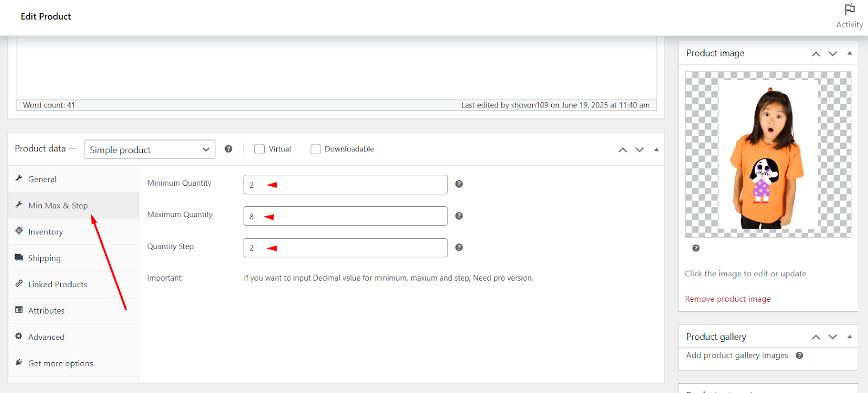Open the Simple product type dropdown
Screen dimensions: 868x393
point(150,149)
